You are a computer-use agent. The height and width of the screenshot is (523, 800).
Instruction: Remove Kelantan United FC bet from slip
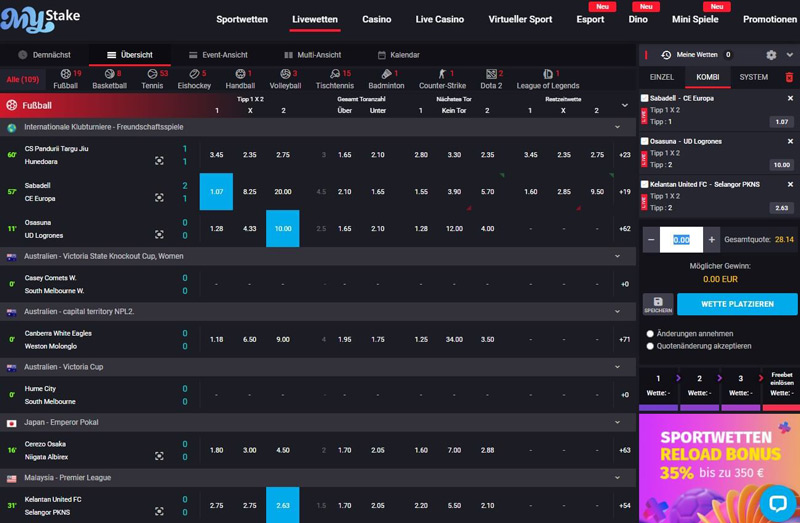point(790,184)
